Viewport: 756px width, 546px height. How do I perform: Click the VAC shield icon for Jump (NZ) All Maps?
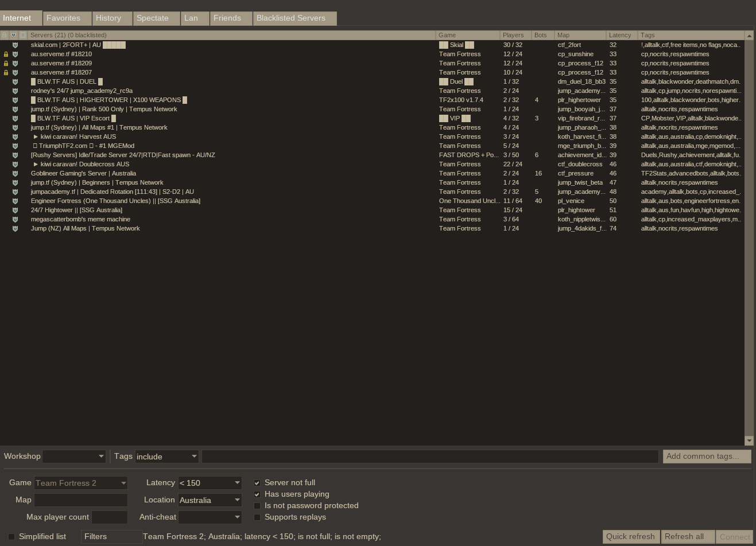click(15, 228)
